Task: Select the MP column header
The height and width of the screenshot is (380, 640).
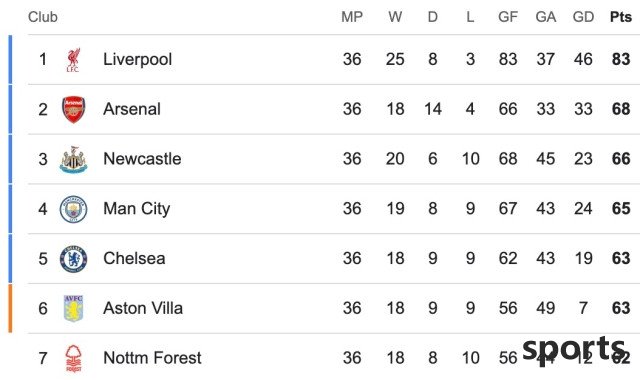Action: coord(352,17)
